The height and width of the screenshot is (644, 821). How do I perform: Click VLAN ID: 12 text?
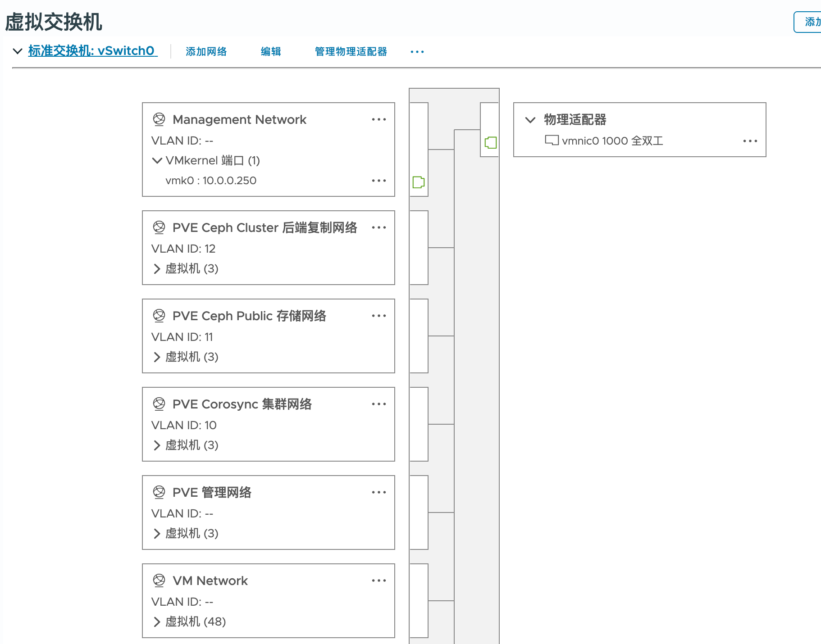point(183,249)
